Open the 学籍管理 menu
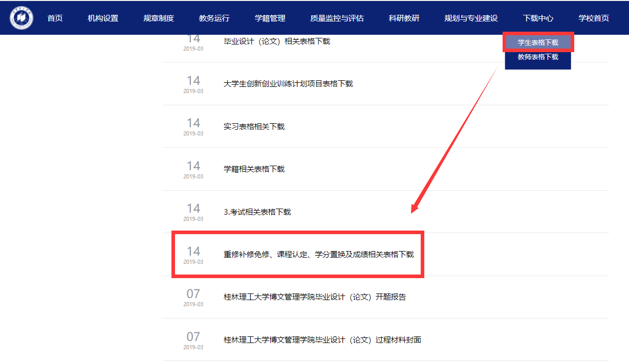The height and width of the screenshot is (364, 629). click(270, 18)
